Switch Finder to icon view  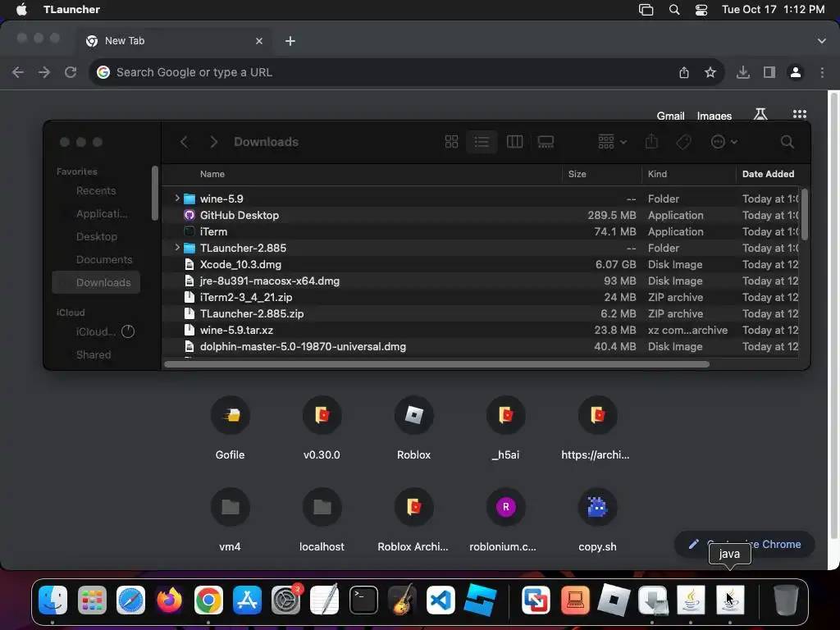[452, 142]
